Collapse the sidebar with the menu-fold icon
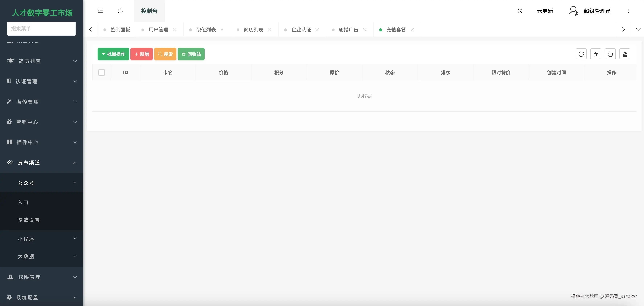 pos(100,11)
